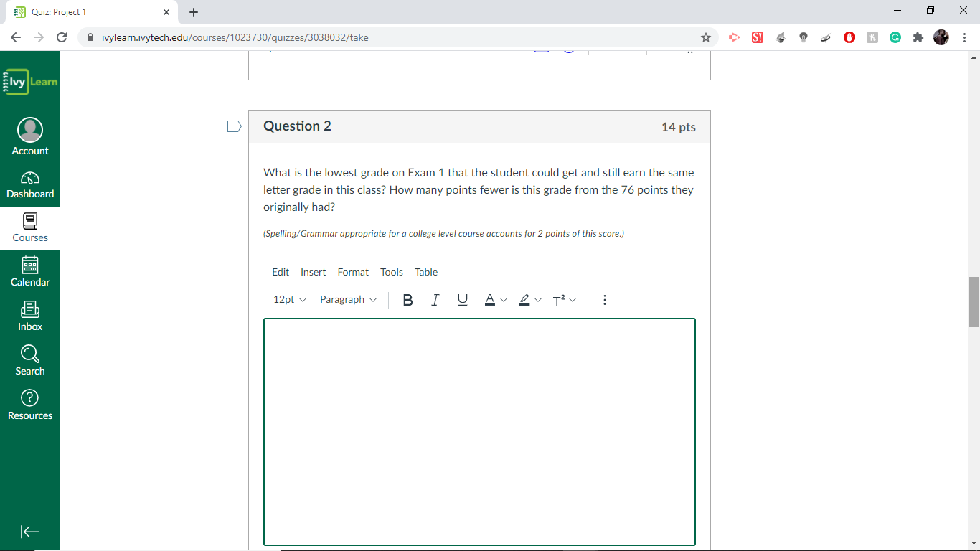Image resolution: width=980 pixels, height=551 pixels.
Task: Open the 12pt font size dropdown
Action: click(288, 300)
